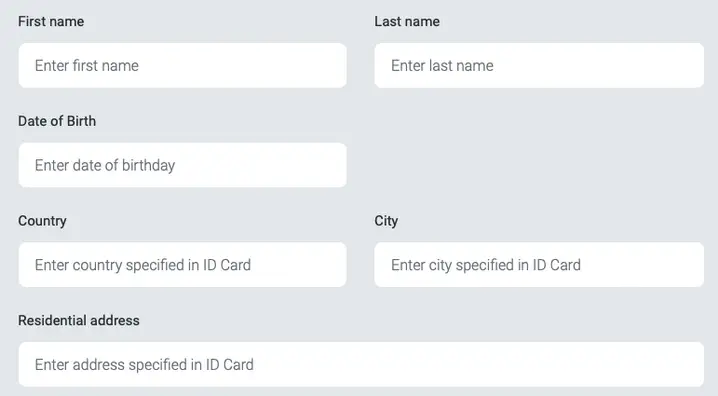Click the 'Enter date of birthday' placeholder

click(105, 165)
